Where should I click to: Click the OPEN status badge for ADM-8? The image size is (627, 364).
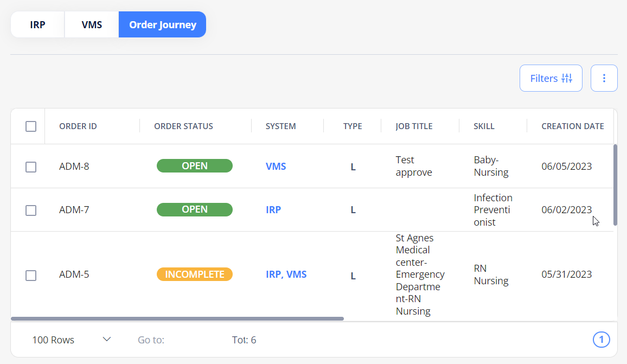[x=194, y=166]
